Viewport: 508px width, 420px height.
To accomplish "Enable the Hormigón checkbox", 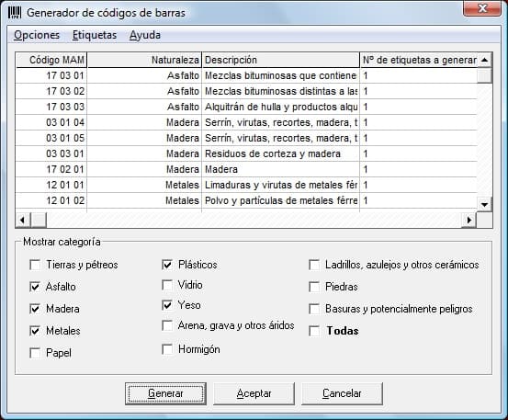I will click(x=167, y=349).
